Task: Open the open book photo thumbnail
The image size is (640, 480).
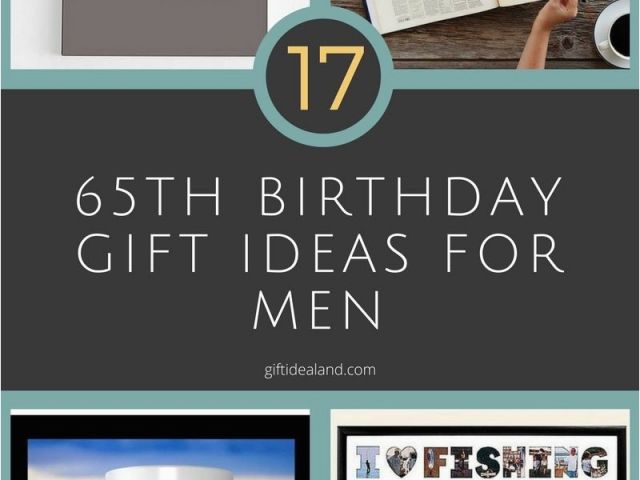Action: (x=480, y=33)
